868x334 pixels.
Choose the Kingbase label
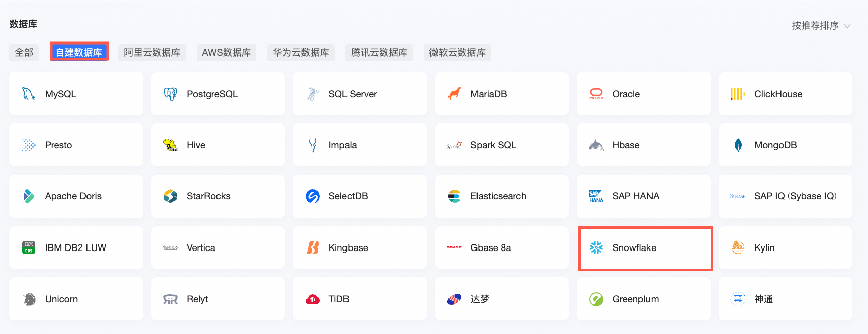[x=349, y=248]
